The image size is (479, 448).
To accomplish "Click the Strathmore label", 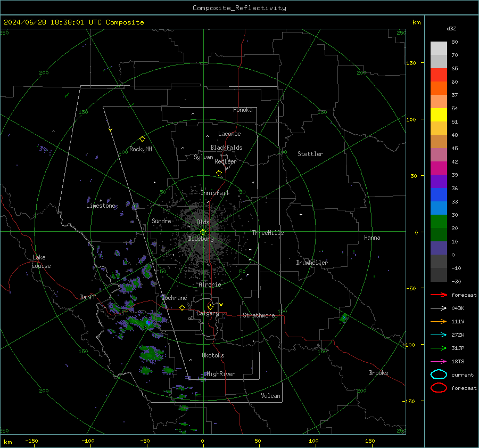I will [x=259, y=315].
